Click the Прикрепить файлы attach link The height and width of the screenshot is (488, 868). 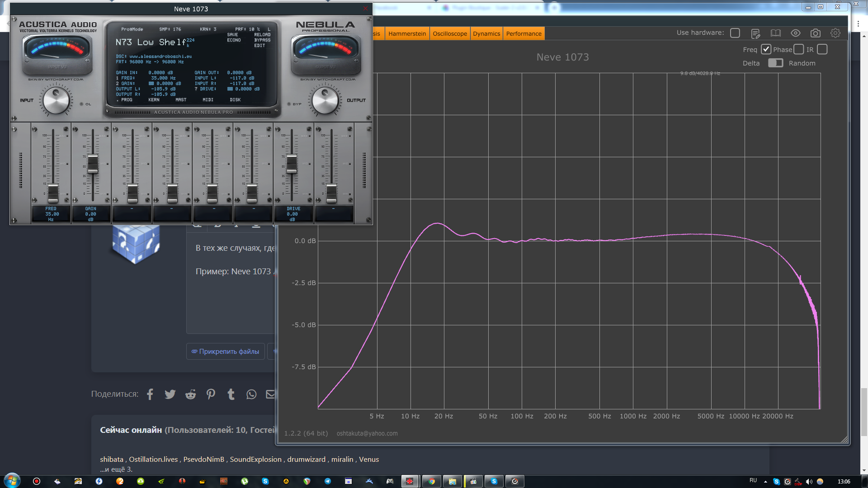(225, 351)
